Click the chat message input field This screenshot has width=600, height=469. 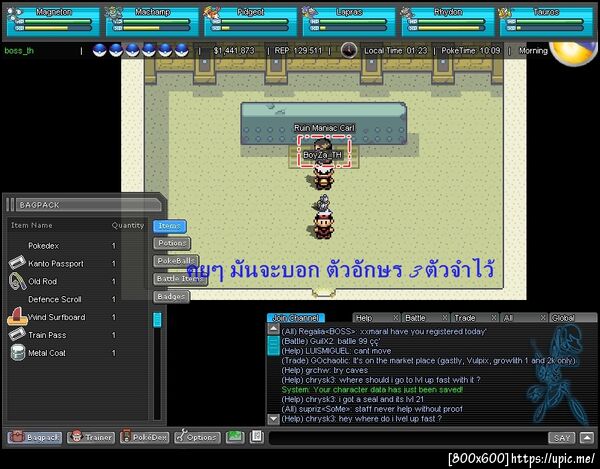[408, 438]
